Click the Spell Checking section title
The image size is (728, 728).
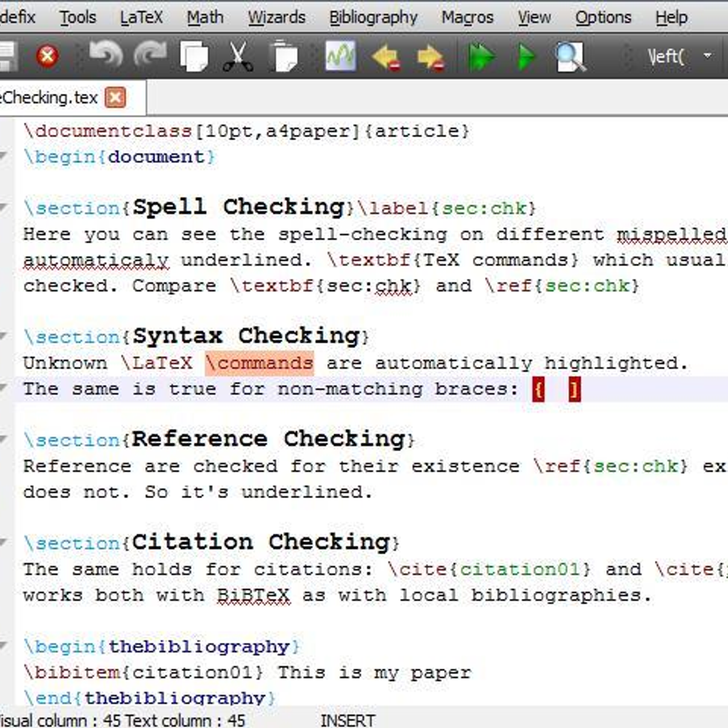[x=239, y=207]
